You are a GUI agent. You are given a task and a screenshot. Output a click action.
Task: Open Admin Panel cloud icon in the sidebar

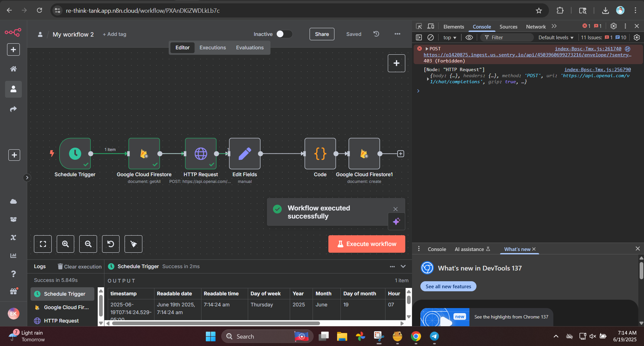(13, 201)
